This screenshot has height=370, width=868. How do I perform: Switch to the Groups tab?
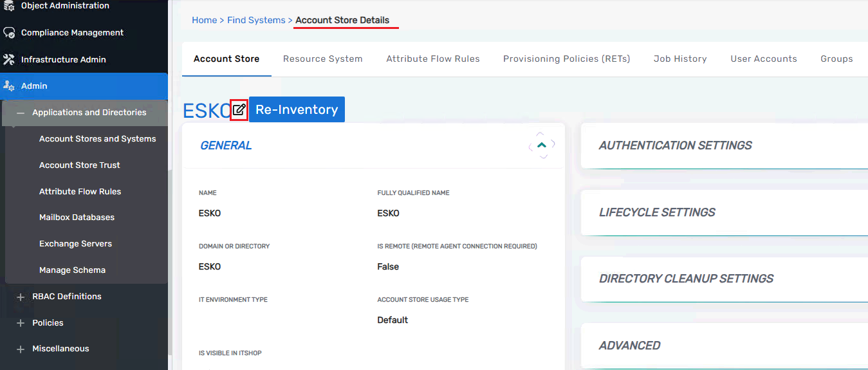836,59
